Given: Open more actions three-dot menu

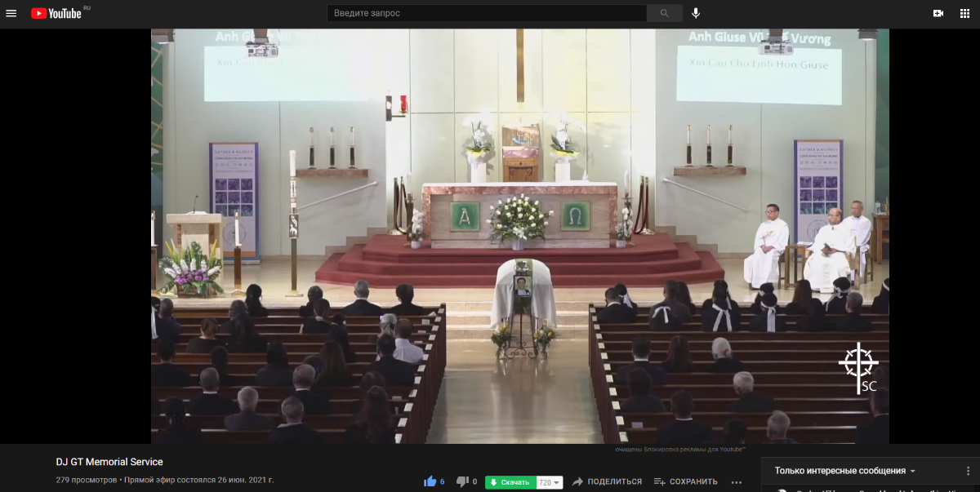Looking at the screenshot, I should click(737, 481).
